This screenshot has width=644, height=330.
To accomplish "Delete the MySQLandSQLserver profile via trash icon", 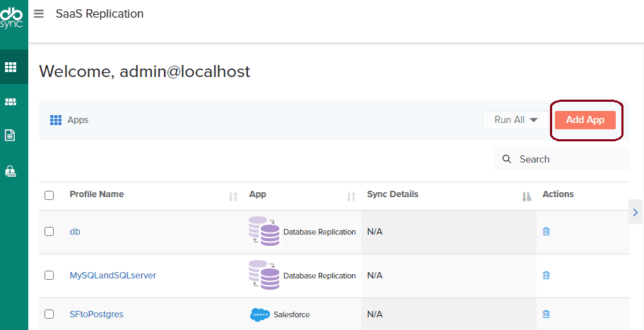I will [546, 276].
